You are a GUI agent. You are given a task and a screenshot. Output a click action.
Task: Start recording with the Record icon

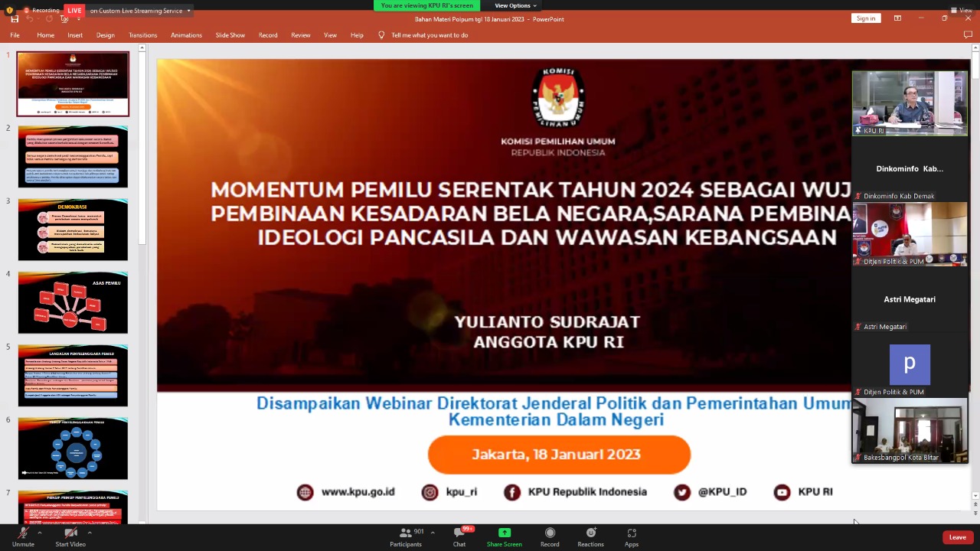pos(550,533)
